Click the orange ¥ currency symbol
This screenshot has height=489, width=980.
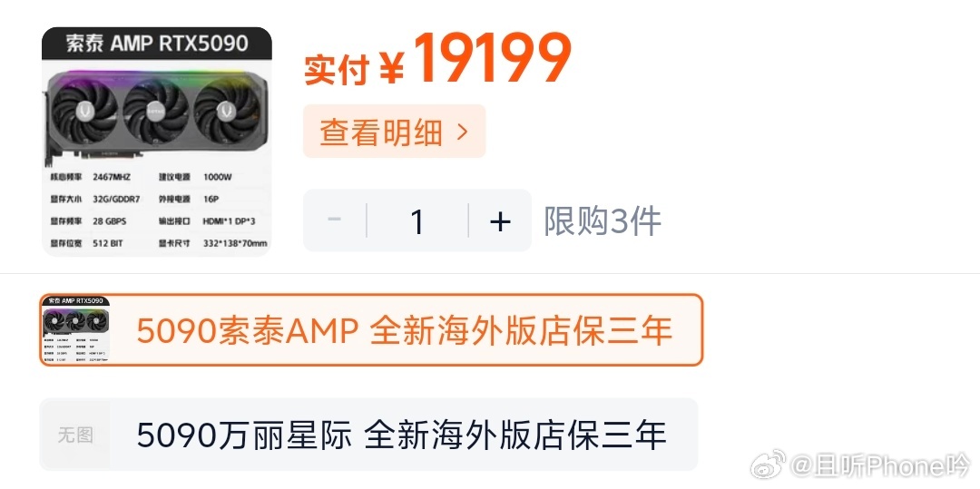[392, 68]
